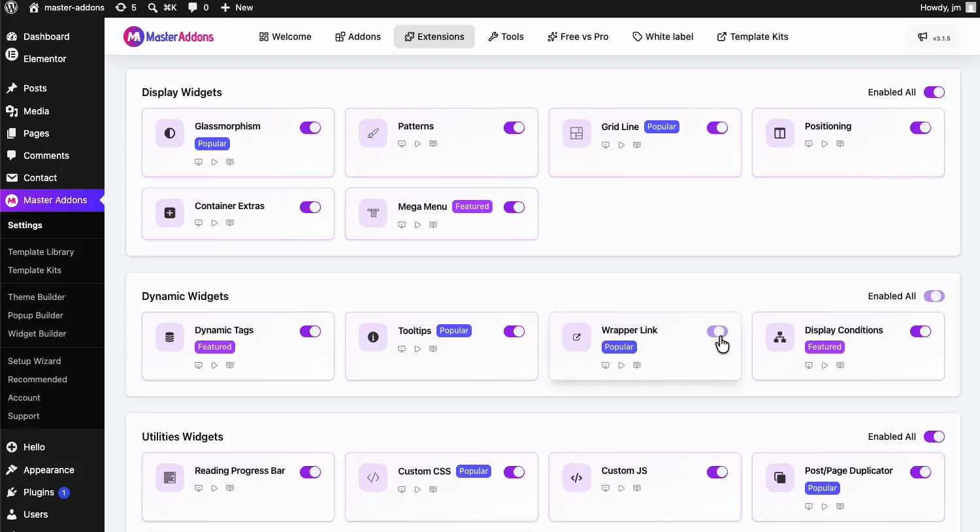Open the Tools tab
The image size is (980, 532).
click(x=506, y=37)
